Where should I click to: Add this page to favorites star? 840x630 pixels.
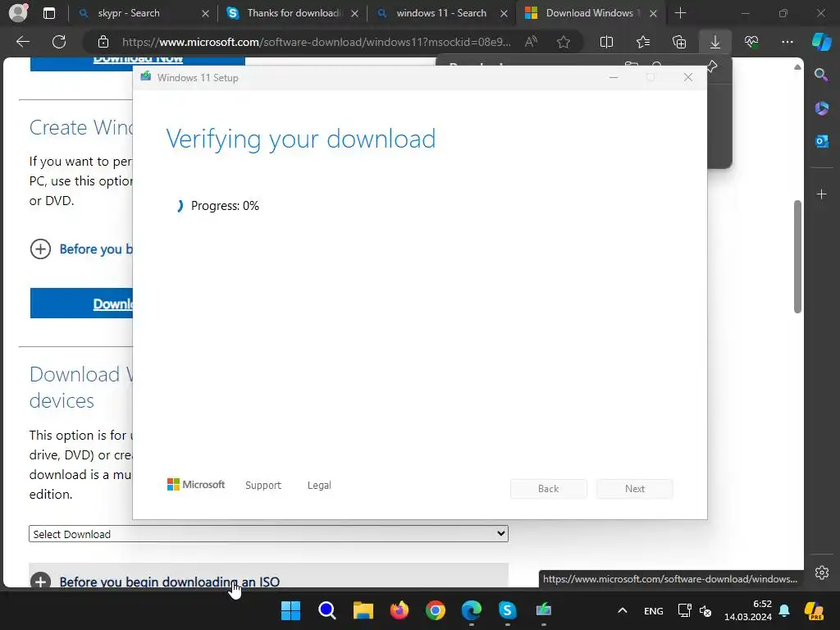coord(563,42)
